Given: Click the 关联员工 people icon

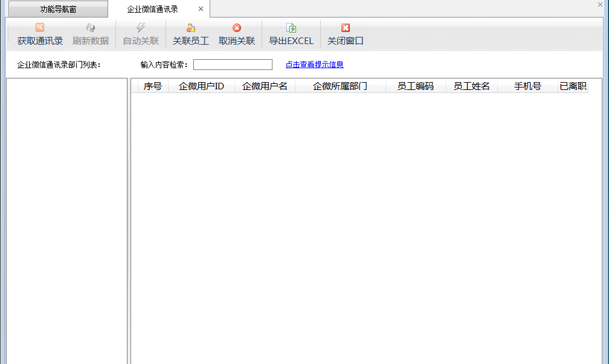Looking at the screenshot, I should coord(191,28).
